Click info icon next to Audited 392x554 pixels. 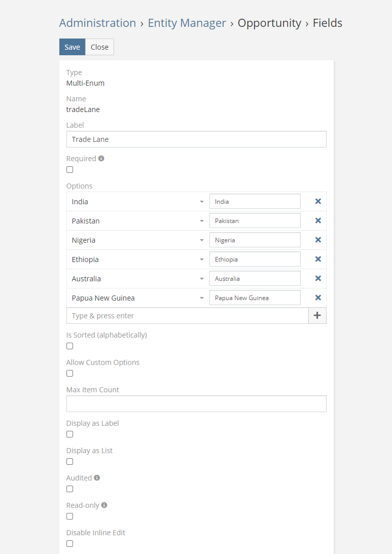tap(97, 477)
